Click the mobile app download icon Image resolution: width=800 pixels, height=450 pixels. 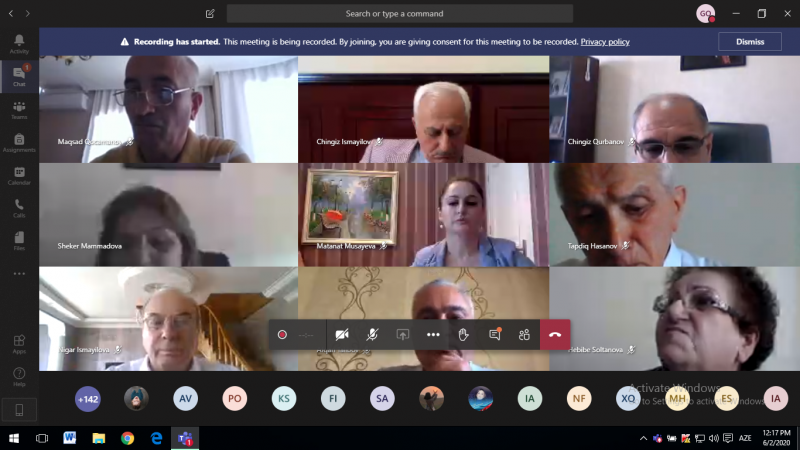19,410
